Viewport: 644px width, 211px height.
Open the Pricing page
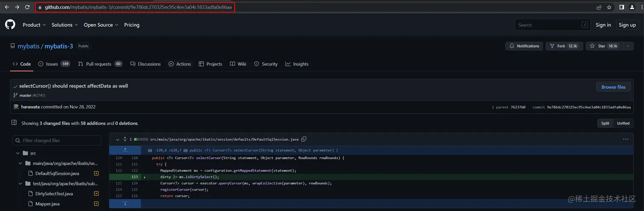tap(132, 25)
